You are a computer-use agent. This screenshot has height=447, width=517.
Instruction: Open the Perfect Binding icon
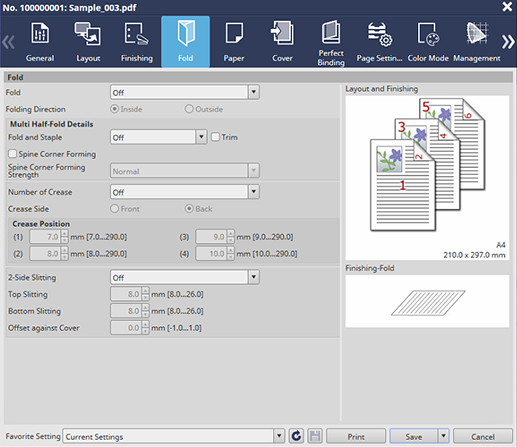331,32
